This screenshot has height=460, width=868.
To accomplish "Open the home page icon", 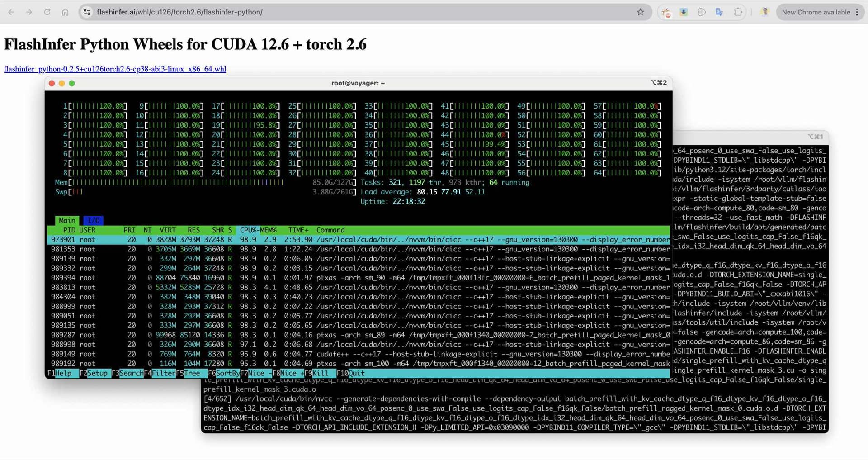I will tap(65, 12).
